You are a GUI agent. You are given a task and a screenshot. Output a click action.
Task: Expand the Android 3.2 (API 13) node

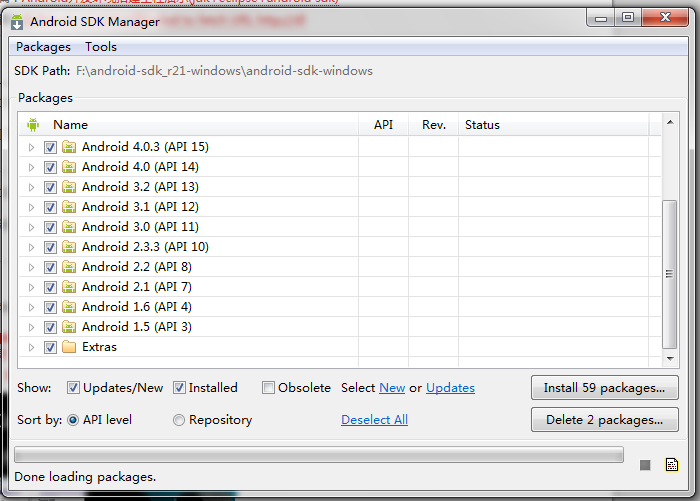pos(31,188)
